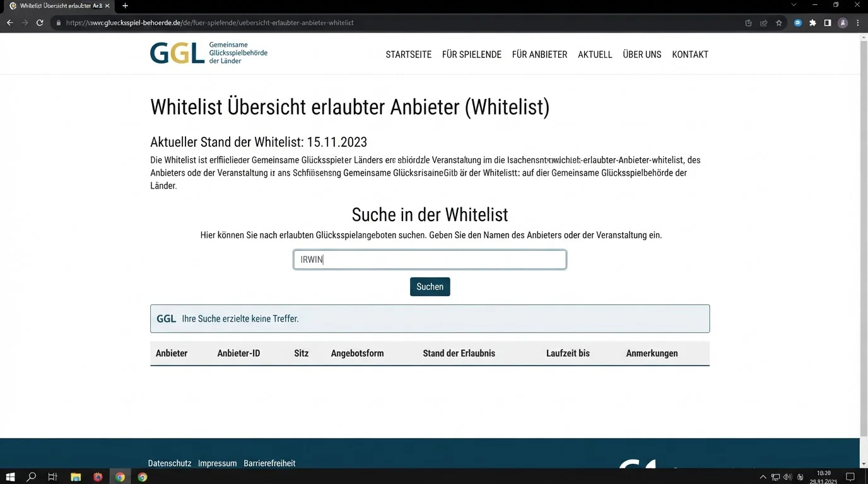Click the taskbar clock and date
Screen dimensions: 868x484
(823, 477)
